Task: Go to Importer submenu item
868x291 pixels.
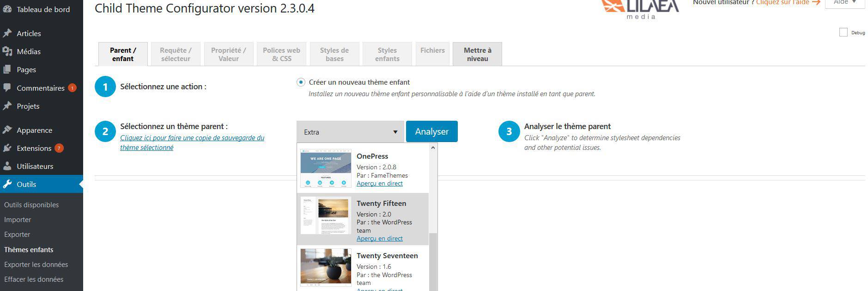Action: coord(18,220)
